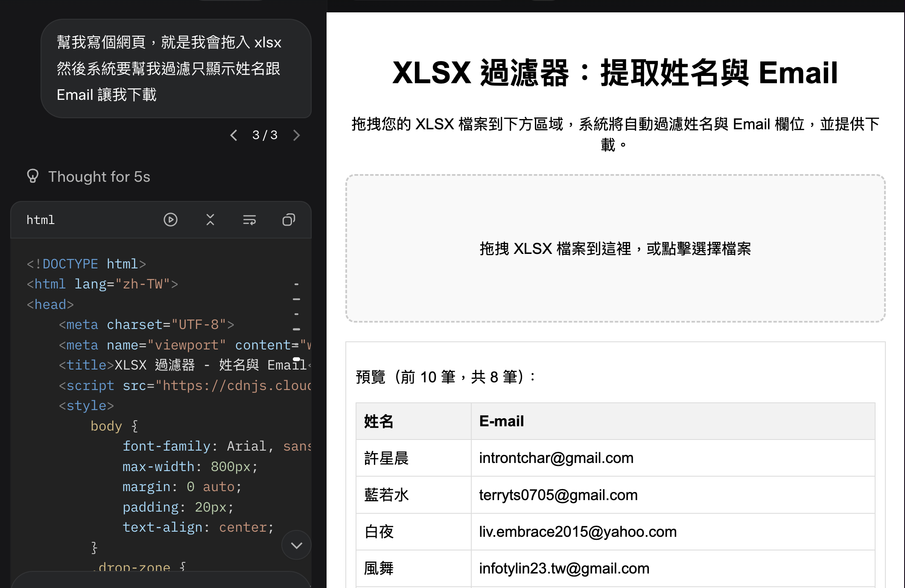Screen dimensions: 905x588
Task: Copy the HTML code snippet
Action: pyautogui.click(x=289, y=220)
